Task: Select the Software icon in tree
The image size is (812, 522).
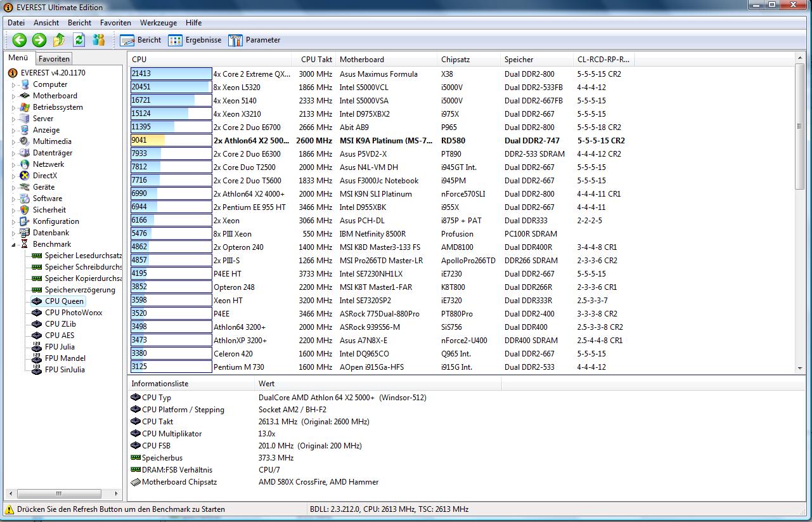Action: (24, 199)
